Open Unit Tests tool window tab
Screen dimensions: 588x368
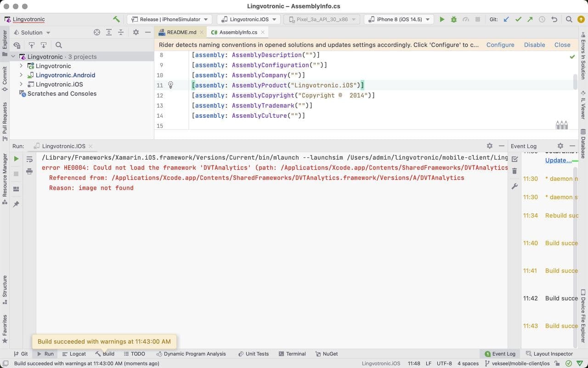[x=254, y=354]
